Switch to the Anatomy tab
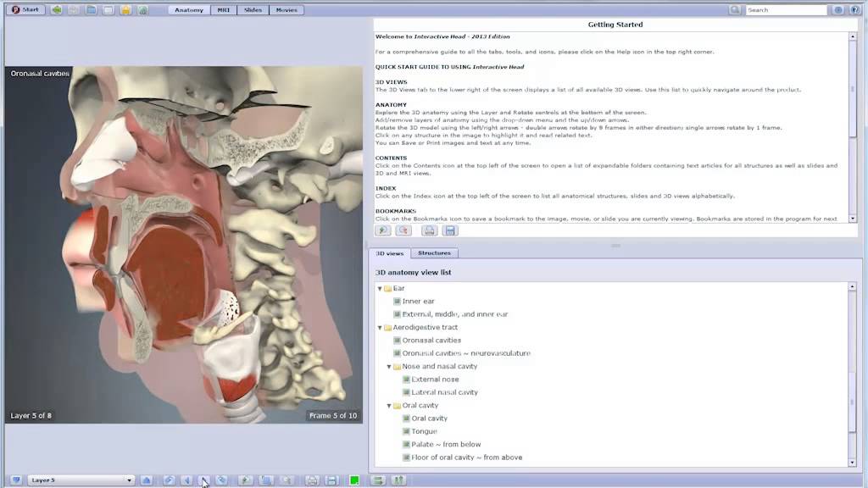868x488 pixels. [x=189, y=10]
